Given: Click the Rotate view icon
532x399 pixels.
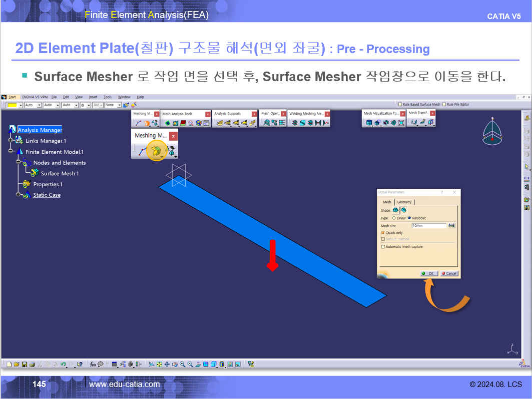Looking at the screenshot, I should pyautogui.click(x=175, y=364).
